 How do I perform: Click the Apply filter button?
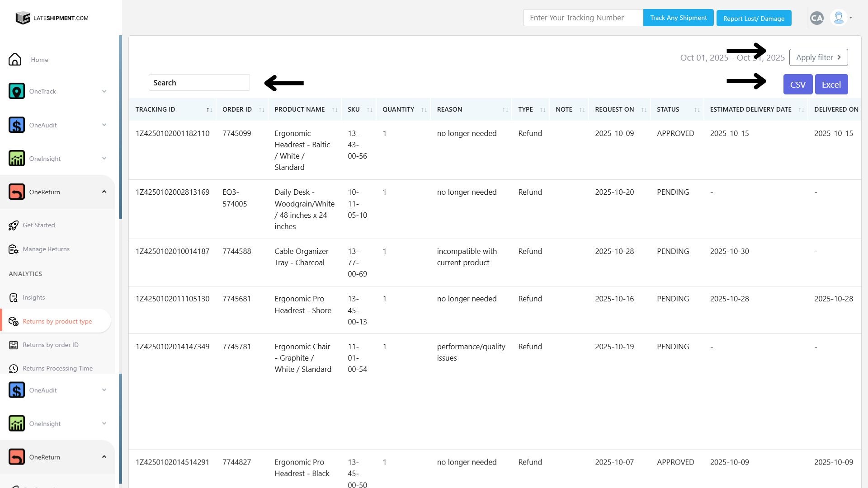(x=818, y=57)
